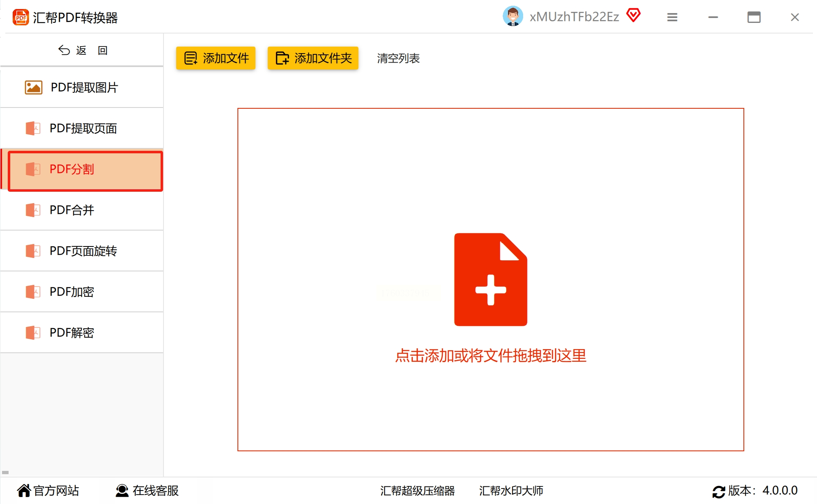Image resolution: width=817 pixels, height=504 pixels.
Task: Click the 官方网站 home icon
Action: pos(24,491)
